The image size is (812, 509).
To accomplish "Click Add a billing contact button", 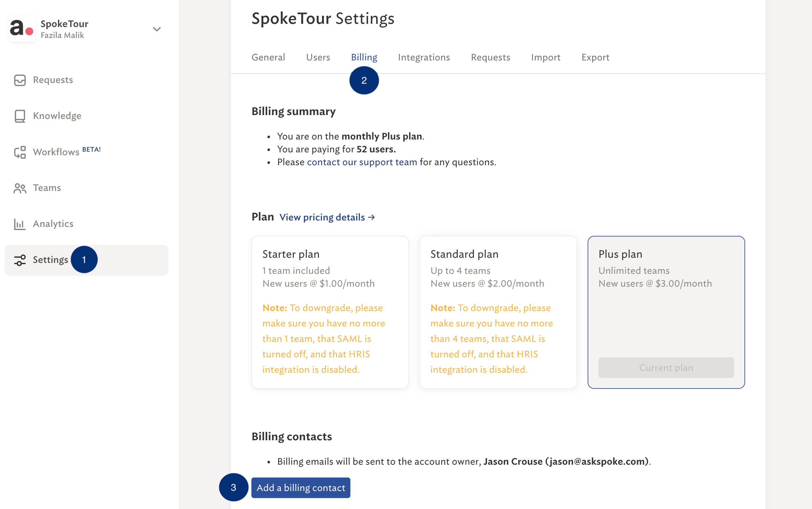I will tap(301, 487).
